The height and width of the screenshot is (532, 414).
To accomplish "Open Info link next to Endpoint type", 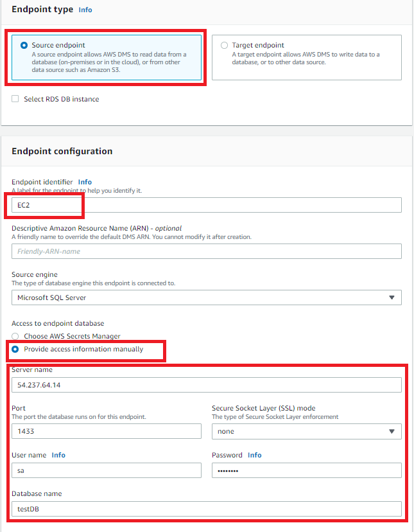I will point(85,10).
